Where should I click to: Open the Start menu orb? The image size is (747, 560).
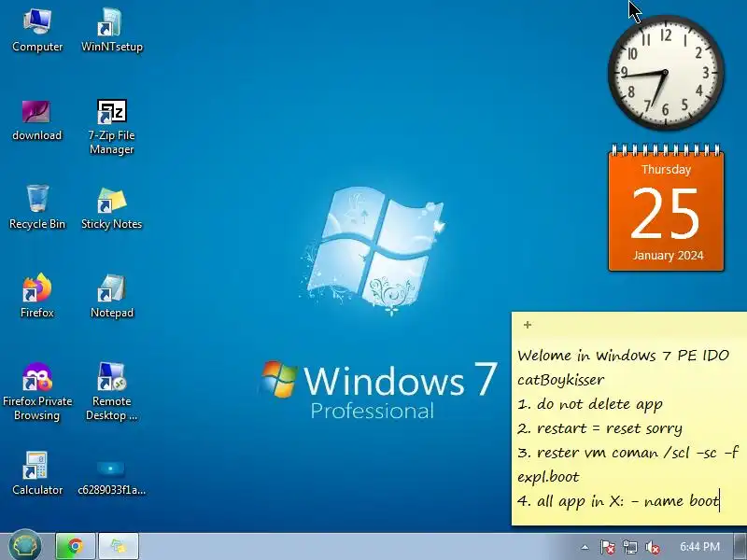[x=25, y=546]
